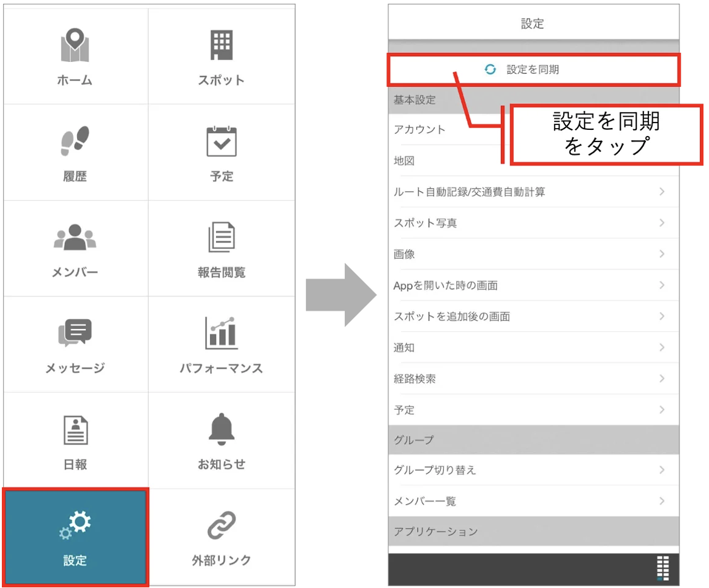Open the メンバー people icon
The image size is (709, 588).
click(75, 238)
